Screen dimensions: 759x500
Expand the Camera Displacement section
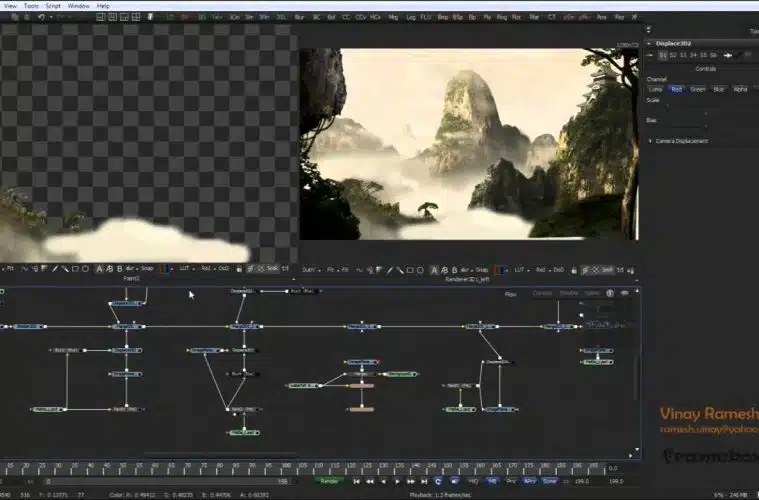coord(680,141)
